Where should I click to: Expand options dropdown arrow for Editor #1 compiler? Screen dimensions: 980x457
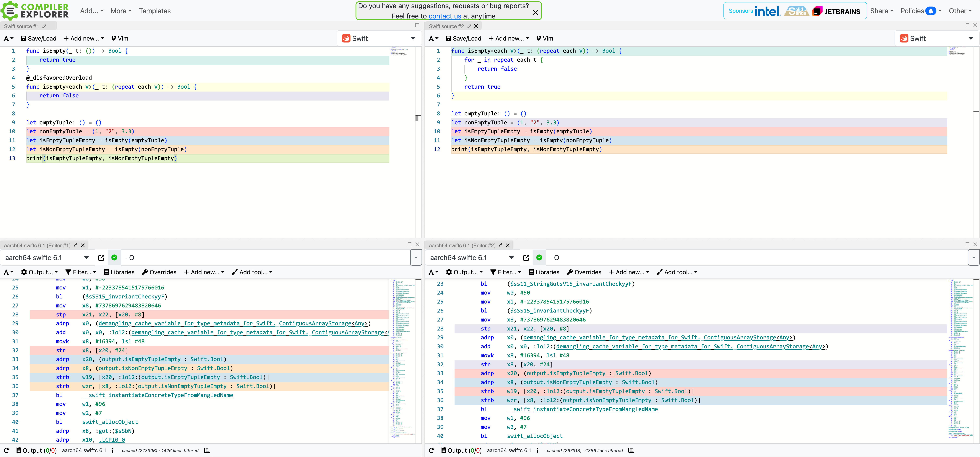click(x=416, y=258)
